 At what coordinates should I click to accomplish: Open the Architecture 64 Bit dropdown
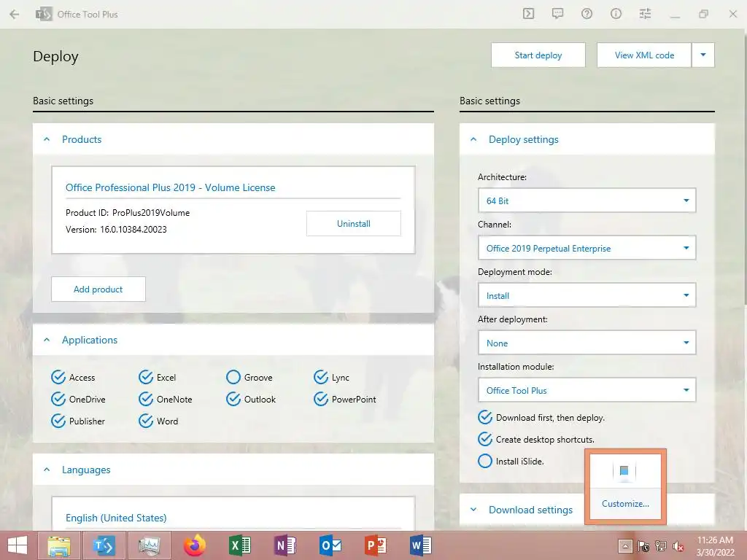coord(587,201)
